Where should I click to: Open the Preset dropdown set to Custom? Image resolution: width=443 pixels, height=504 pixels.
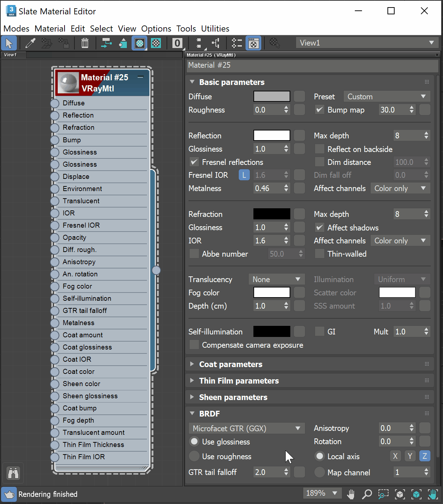click(386, 96)
